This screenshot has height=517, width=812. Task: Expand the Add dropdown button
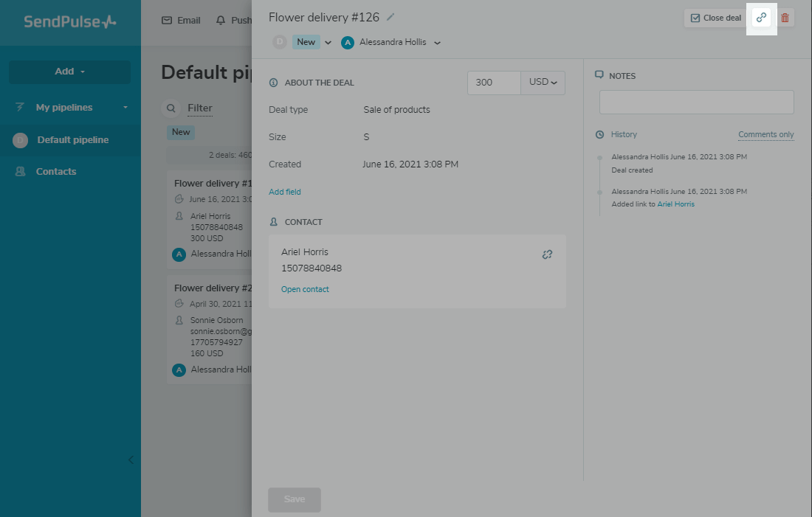point(69,72)
